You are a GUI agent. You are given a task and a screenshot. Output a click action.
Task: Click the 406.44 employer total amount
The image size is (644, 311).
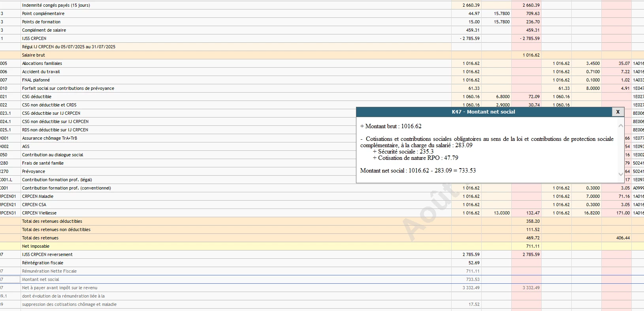tap(623, 238)
